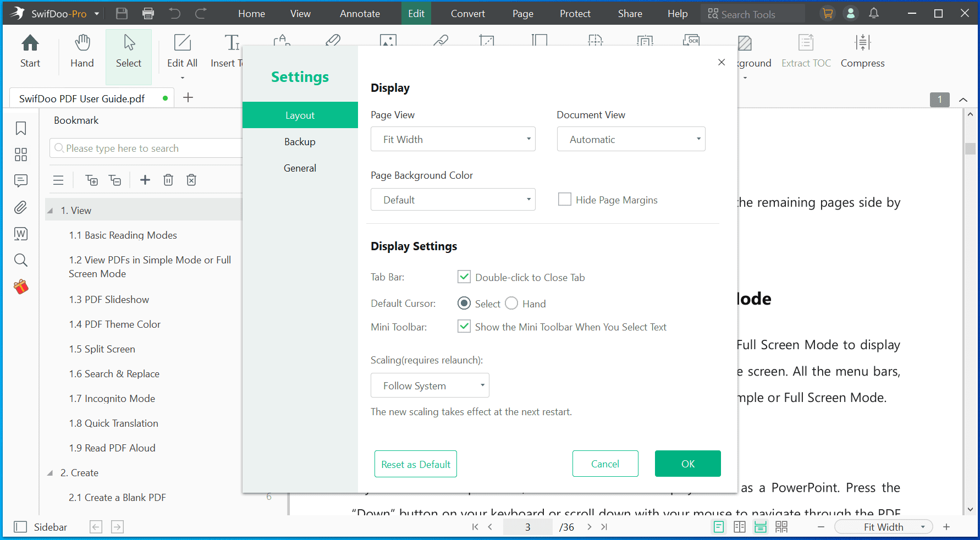980x540 pixels.
Task: Confirm settings with the OK button
Action: (688, 464)
